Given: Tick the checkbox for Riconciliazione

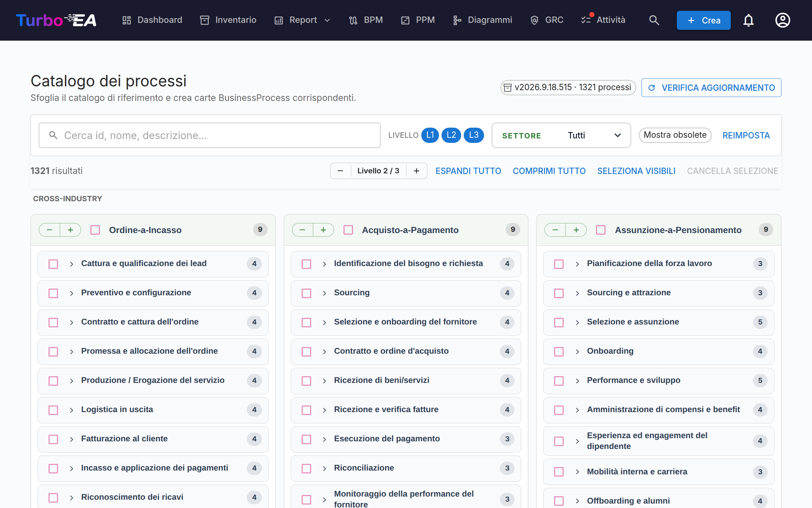Looking at the screenshot, I should click(x=306, y=468).
